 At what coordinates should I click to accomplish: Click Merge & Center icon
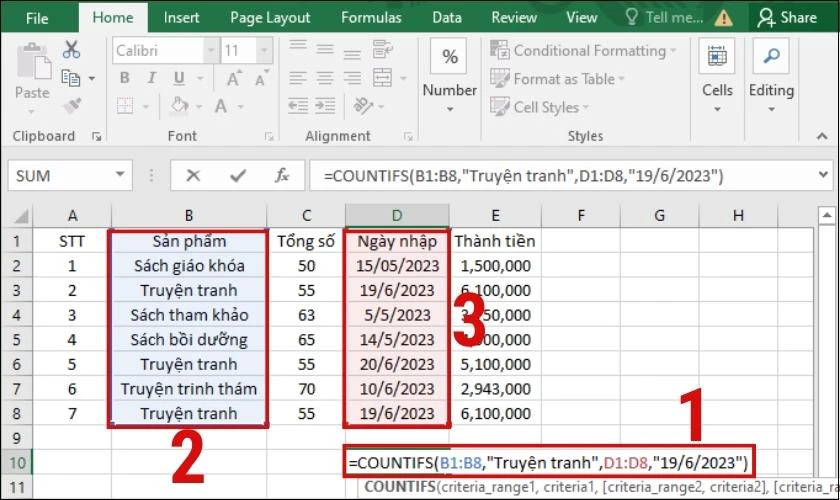(x=382, y=78)
